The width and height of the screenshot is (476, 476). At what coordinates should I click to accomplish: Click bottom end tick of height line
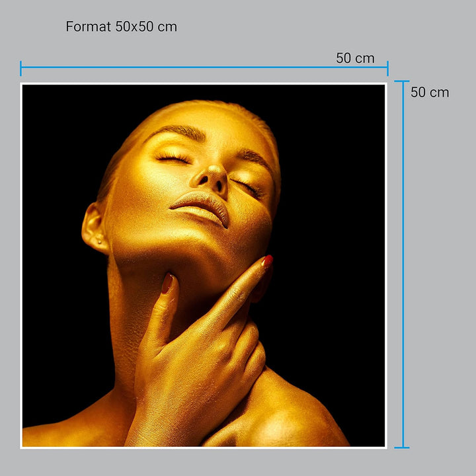click(x=402, y=448)
